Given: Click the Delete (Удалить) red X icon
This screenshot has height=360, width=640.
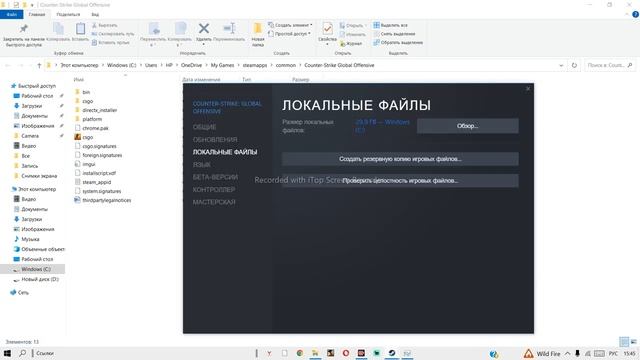Looking at the screenshot, I should coord(204,28).
